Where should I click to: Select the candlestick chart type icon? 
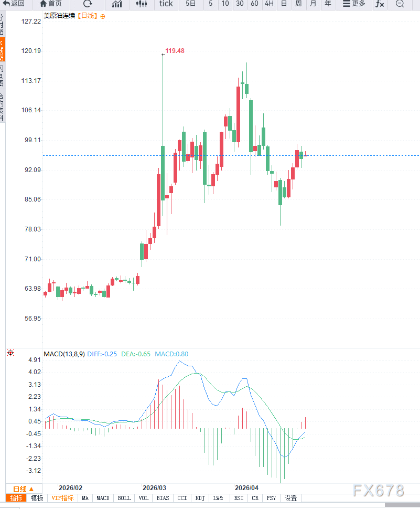click(x=141, y=4)
